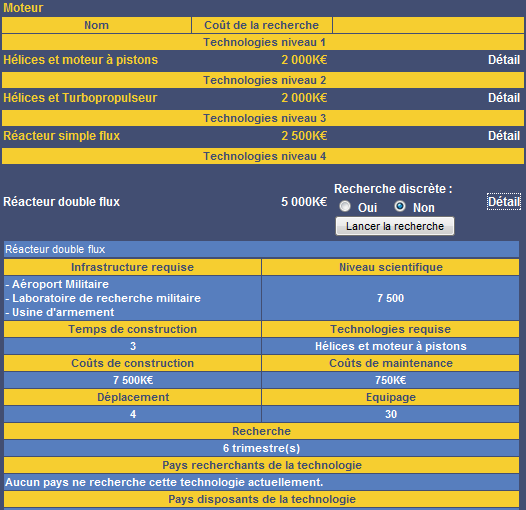Click the Aucun pays ne recherche message
The height and width of the screenshot is (510, 526).
point(164,482)
